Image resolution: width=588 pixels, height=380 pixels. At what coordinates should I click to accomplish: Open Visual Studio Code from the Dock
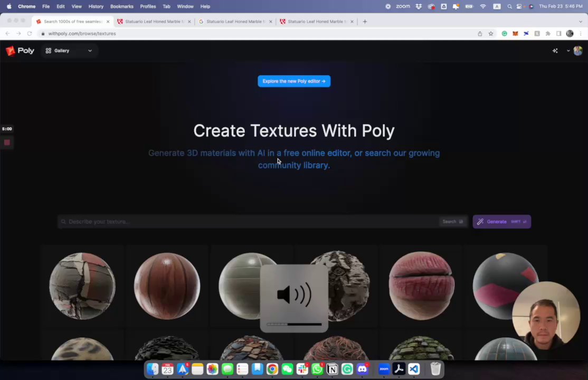pos(414,369)
